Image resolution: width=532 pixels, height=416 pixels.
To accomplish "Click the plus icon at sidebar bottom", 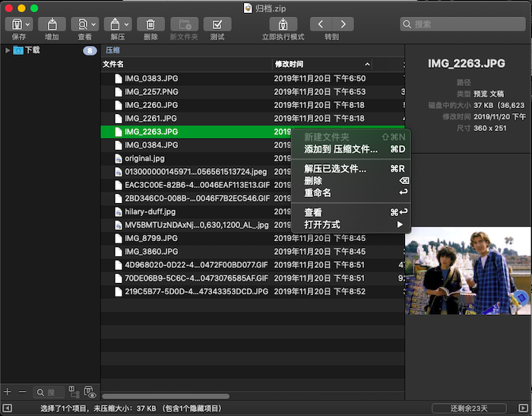I will [8, 392].
